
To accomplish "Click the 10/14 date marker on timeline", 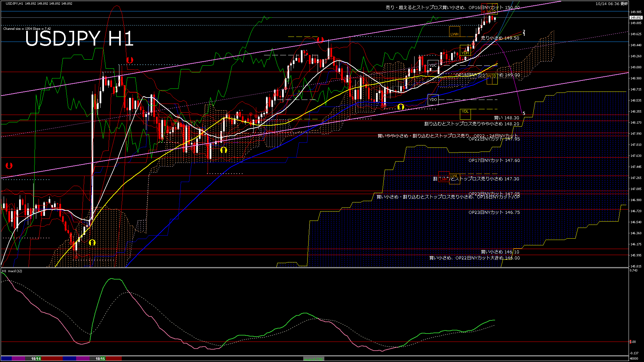I will click(x=36, y=359).
